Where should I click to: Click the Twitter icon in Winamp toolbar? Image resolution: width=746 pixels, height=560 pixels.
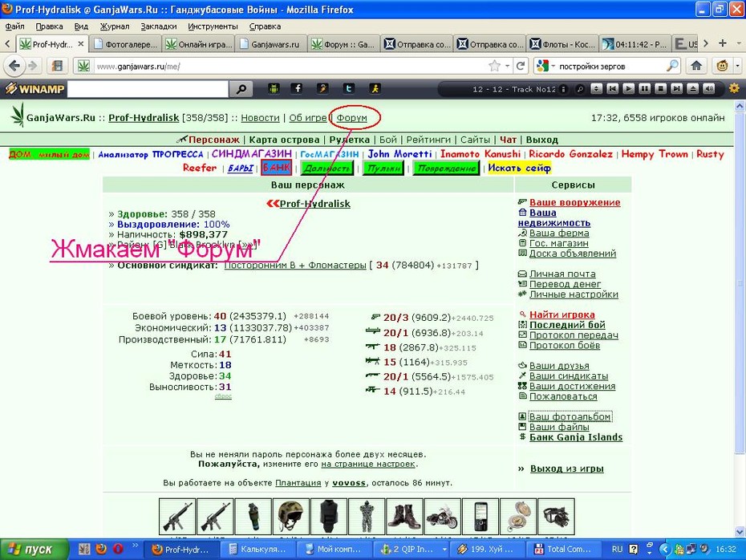click(348, 88)
